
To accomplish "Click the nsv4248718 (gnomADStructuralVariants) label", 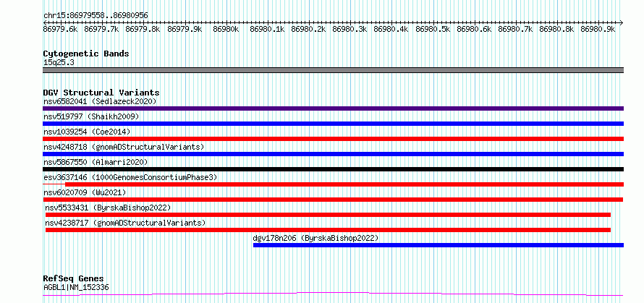I will [124, 147].
